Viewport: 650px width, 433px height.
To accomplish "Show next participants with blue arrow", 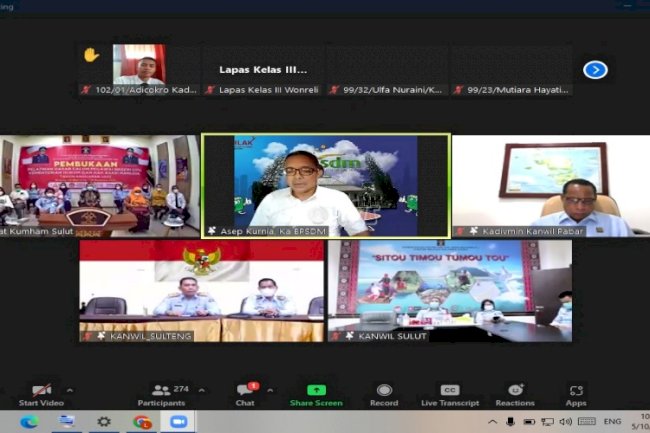I will 595,70.
